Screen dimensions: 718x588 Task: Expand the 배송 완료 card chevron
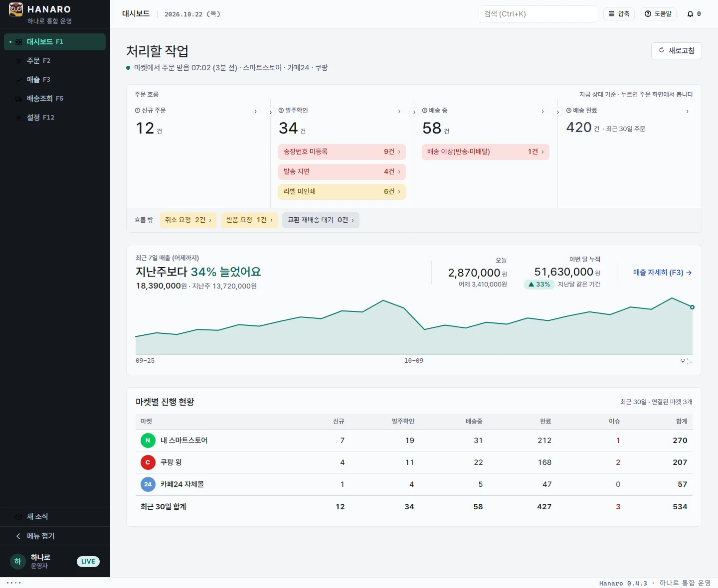tap(688, 111)
